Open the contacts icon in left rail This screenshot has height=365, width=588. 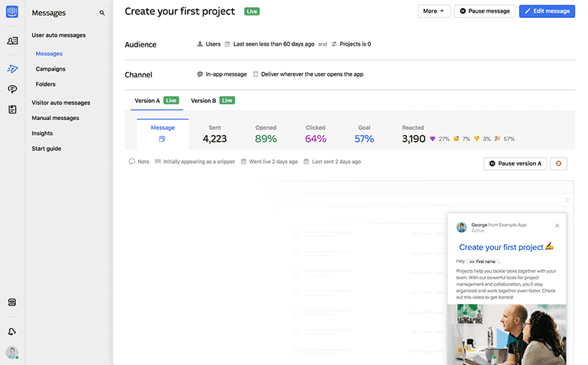(x=12, y=41)
